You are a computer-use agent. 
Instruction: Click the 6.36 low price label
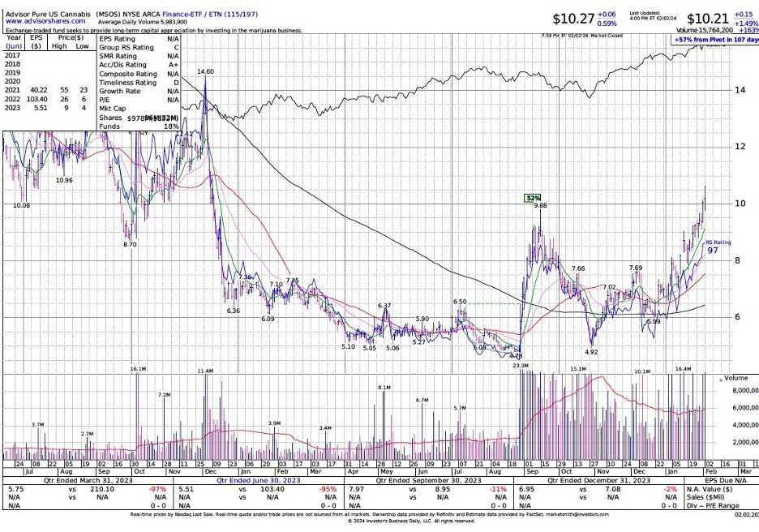[x=234, y=311]
